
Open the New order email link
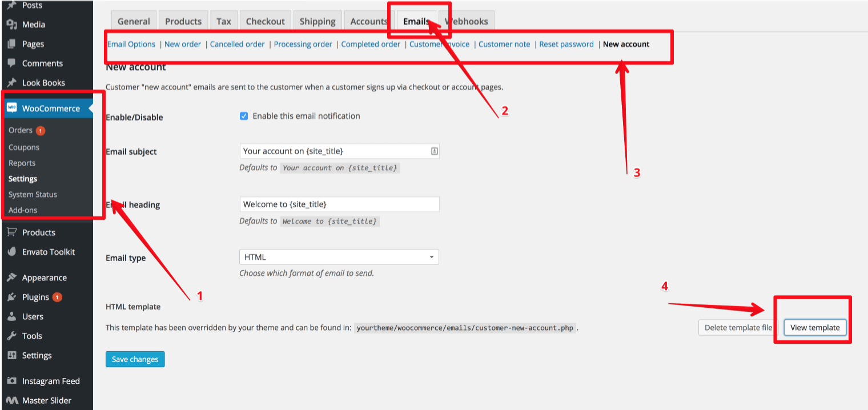(183, 44)
